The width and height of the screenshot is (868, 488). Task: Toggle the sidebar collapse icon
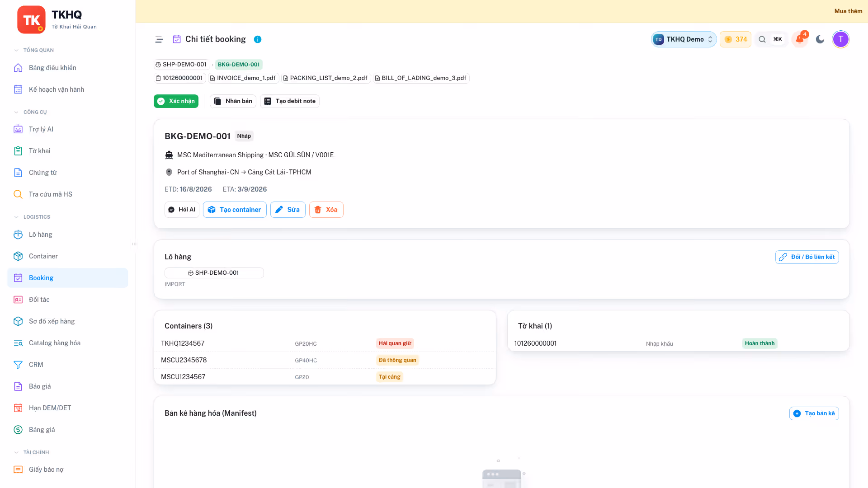(x=159, y=39)
